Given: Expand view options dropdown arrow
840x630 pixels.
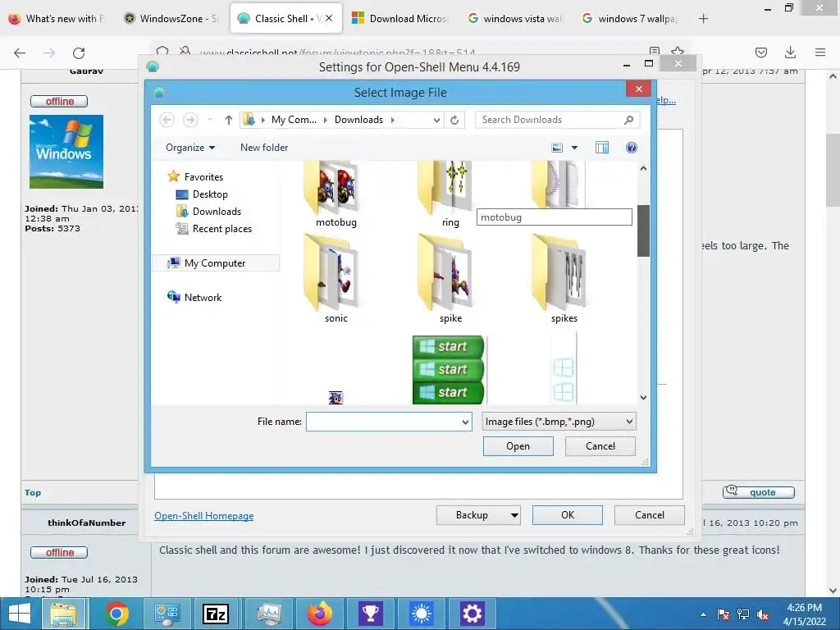Looking at the screenshot, I should 574,148.
